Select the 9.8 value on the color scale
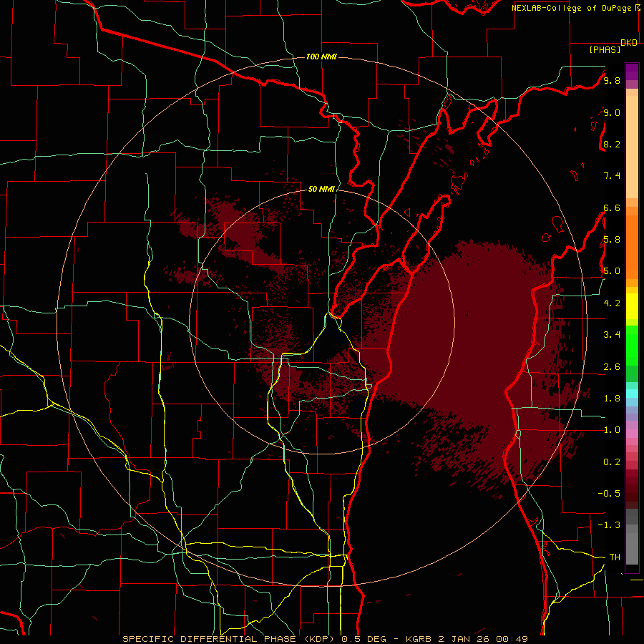644x644 pixels. pyautogui.click(x=612, y=80)
